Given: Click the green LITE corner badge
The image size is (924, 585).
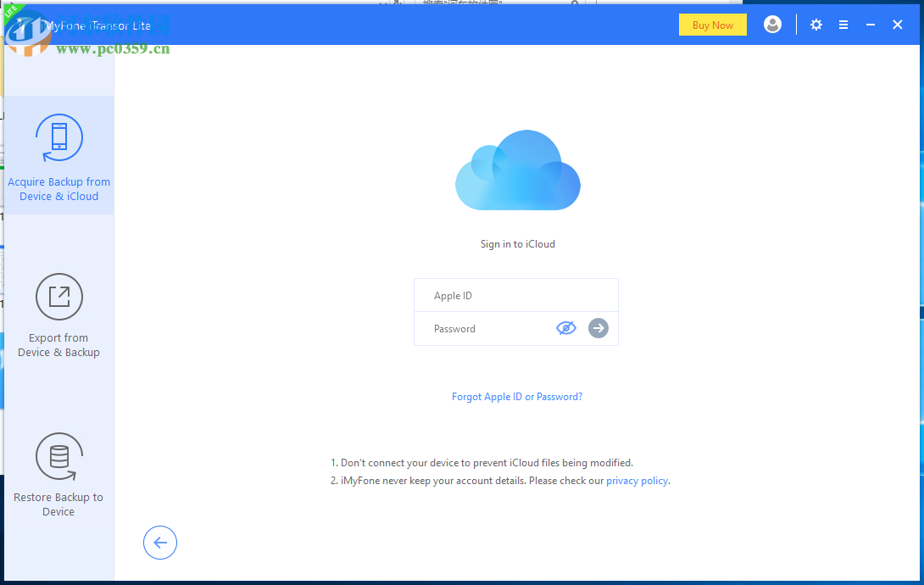Looking at the screenshot, I should [11, 9].
